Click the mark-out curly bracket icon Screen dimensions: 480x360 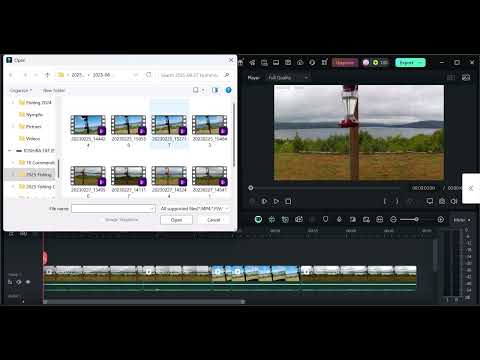[x=397, y=201]
